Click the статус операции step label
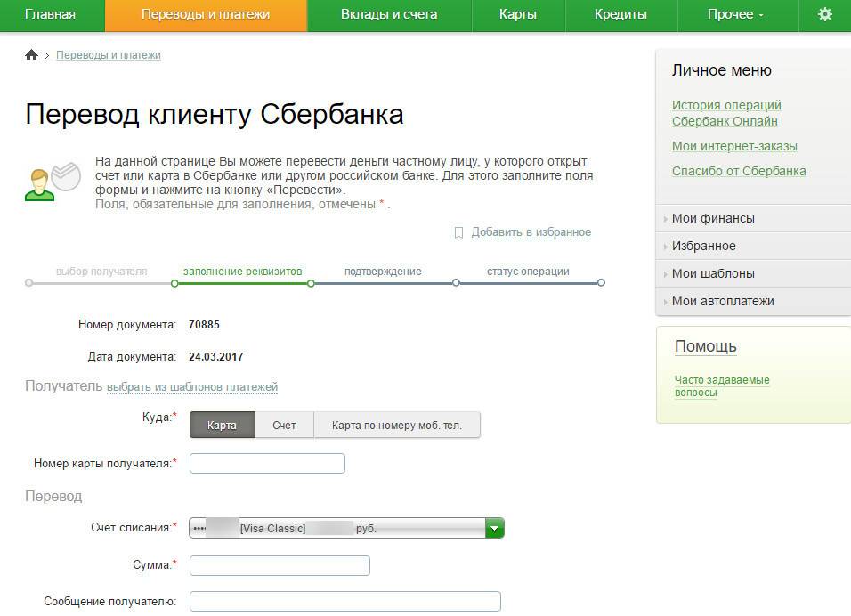 click(x=528, y=272)
